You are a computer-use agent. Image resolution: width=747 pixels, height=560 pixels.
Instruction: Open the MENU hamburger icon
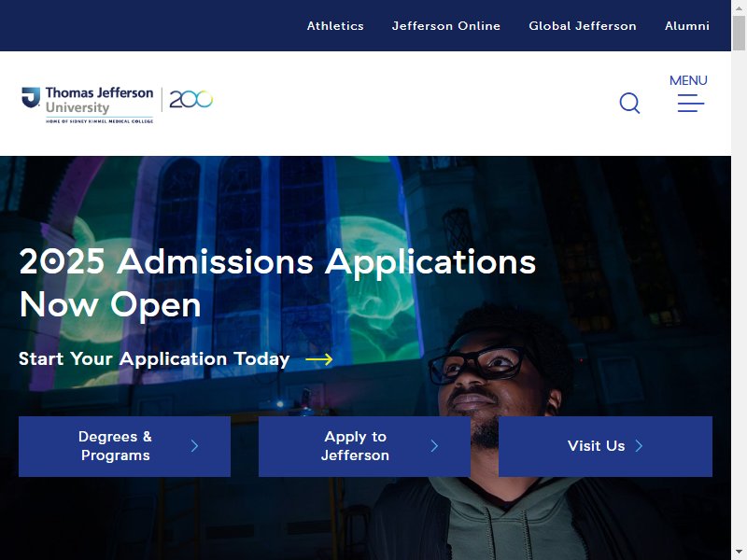pyautogui.click(x=690, y=103)
